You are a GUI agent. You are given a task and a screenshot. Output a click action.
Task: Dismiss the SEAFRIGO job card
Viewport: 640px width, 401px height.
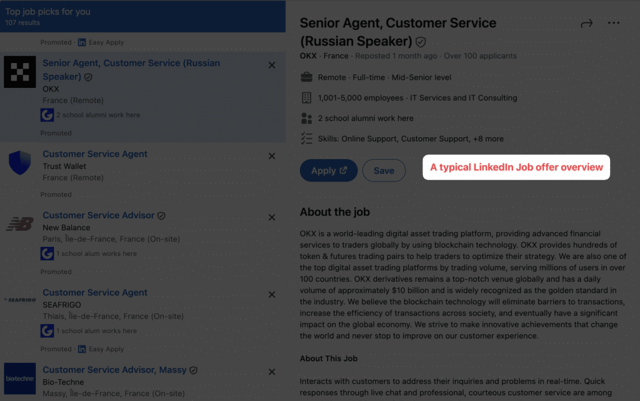(x=272, y=294)
